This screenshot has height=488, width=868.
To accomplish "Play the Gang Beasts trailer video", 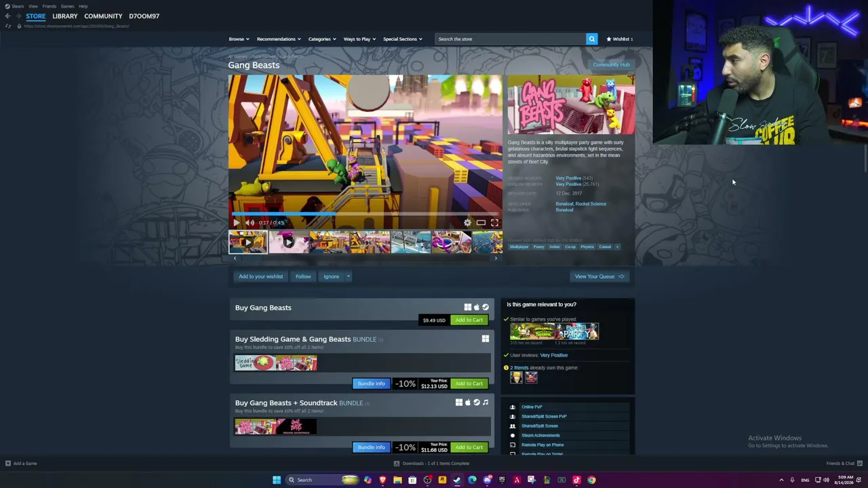I will [236, 222].
